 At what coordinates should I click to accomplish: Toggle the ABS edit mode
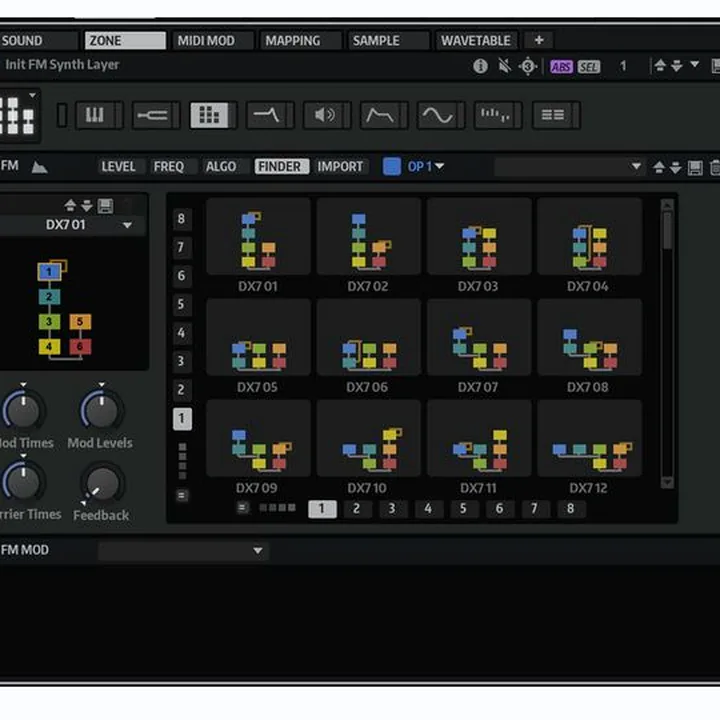561,67
